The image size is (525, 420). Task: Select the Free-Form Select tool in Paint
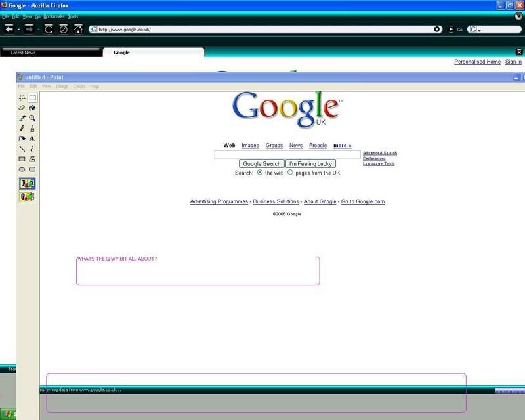22,98
